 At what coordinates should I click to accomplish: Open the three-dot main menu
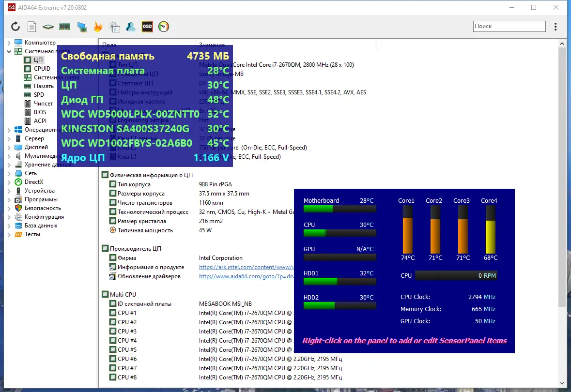coord(556,27)
